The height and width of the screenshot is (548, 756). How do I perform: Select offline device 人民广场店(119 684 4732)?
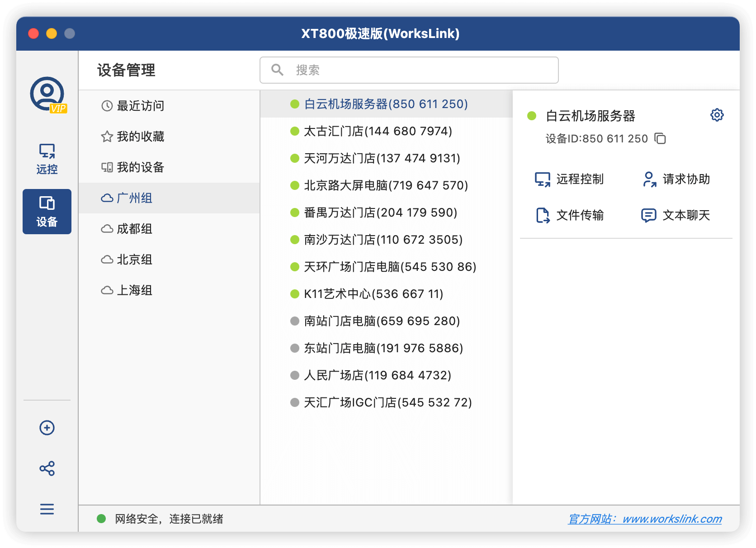tap(386, 375)
